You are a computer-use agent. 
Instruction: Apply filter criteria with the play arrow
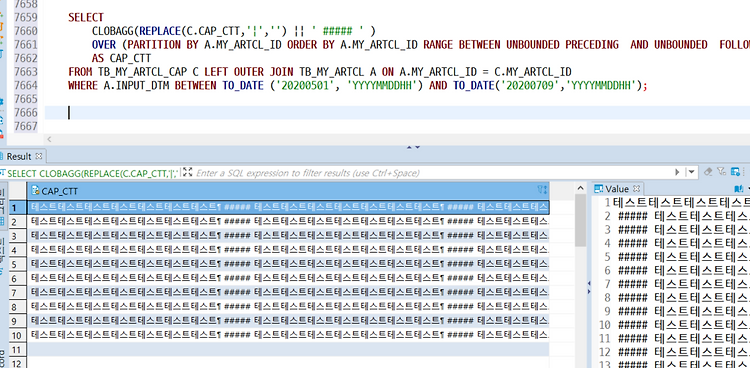677,172
